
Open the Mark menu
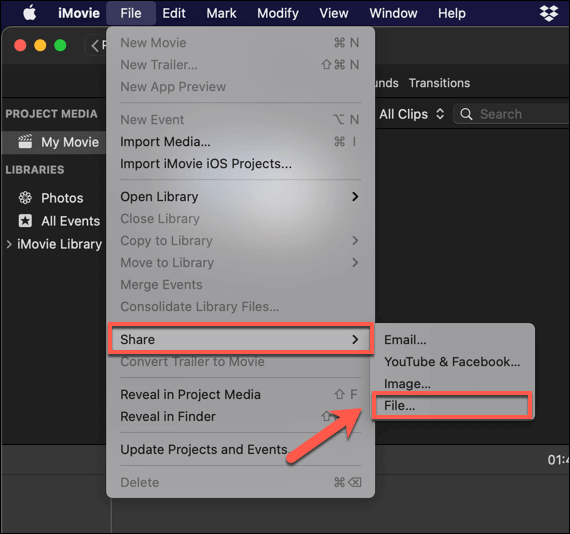(x=221, y=13)
